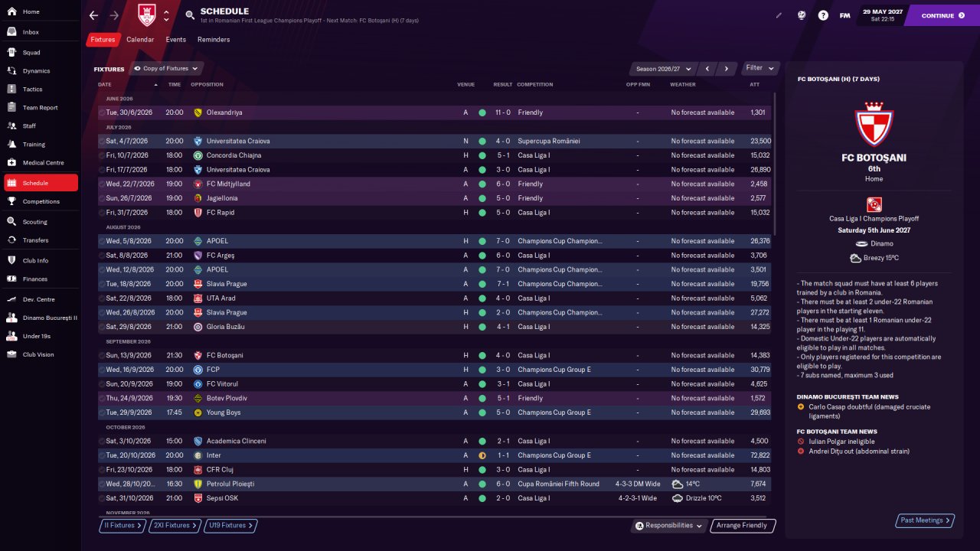Tick the Gloria Buzău row checkbox
This screenshot has width=980, height=551.
coord(102,327)
